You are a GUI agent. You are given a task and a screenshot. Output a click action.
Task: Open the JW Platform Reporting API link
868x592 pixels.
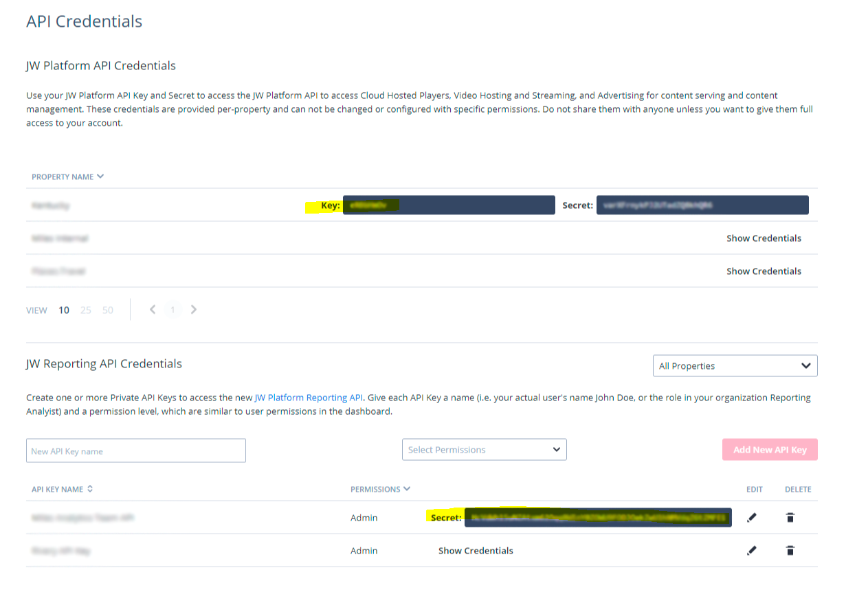(x=309, y=398)
